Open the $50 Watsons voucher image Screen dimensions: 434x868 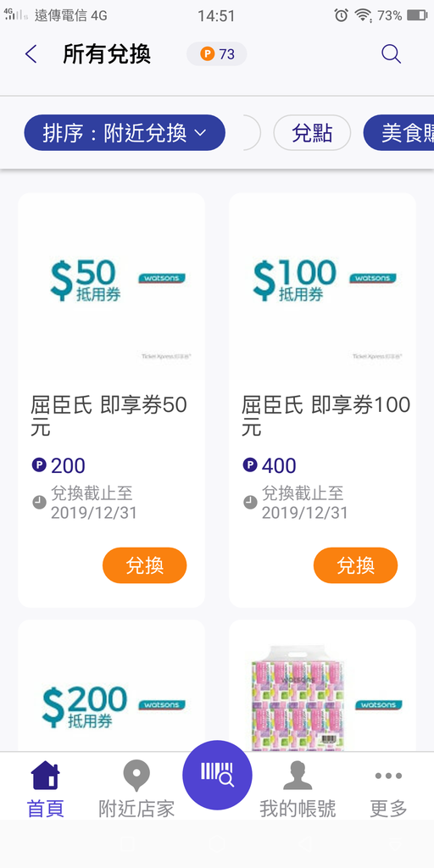coord(112,288)
